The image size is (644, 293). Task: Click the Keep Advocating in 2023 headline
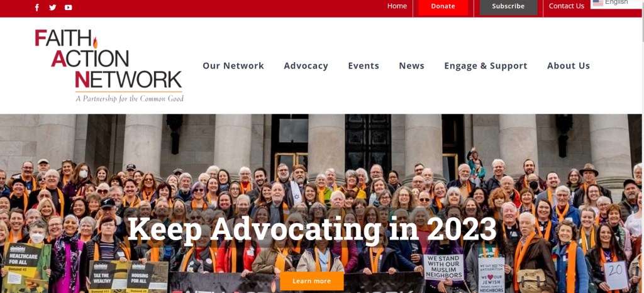(x=312, y=229)
